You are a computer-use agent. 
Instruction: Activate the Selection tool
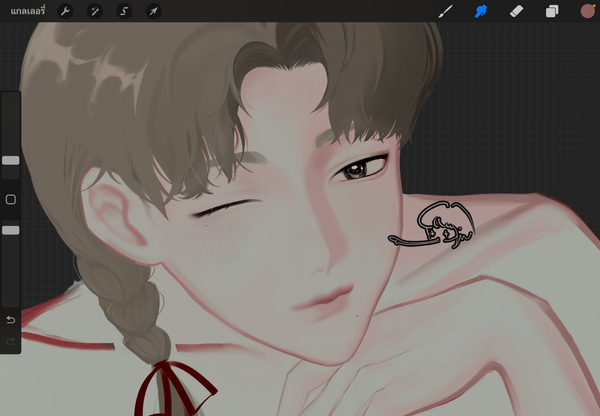[x=124, y=11]
